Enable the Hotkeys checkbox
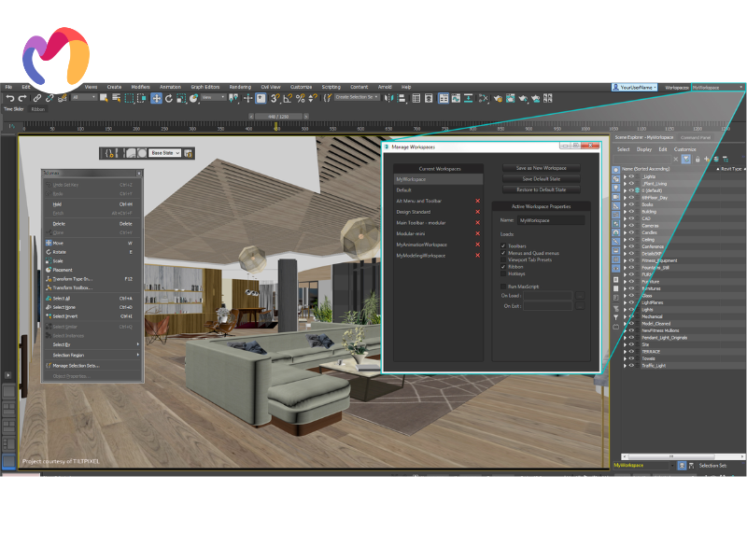The width and height of the screenshot is (747, 560). (x=502, y=273)
